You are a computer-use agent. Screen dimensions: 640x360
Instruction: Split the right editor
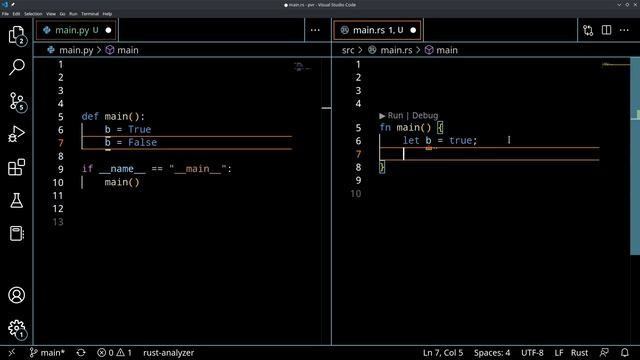[x=607, y=30]
